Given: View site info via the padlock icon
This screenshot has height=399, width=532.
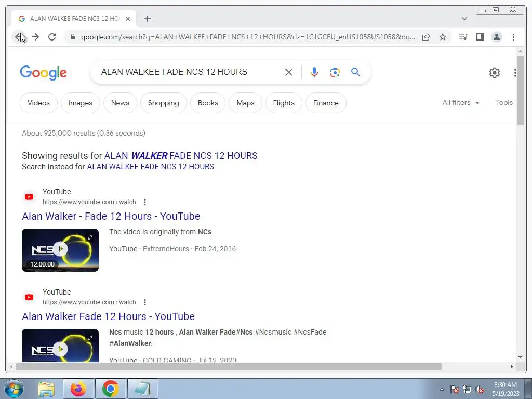Looking at the screenshot, I should 72,37.
